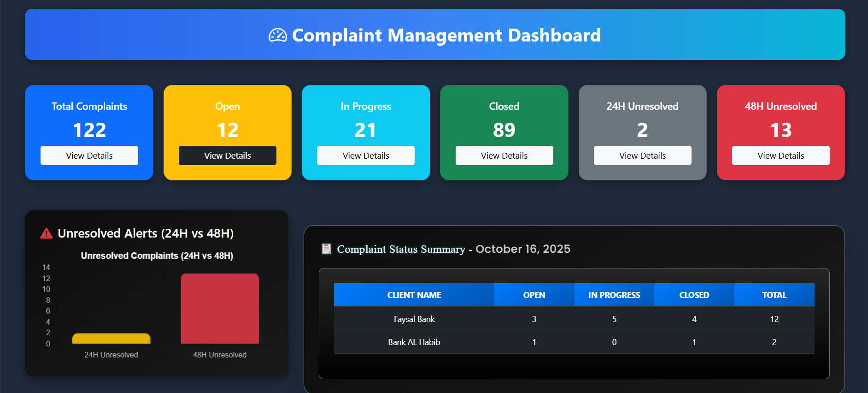
Task: Click the clipboard icon beside Complaint Status Summary
Action: [x=326, y=249]
